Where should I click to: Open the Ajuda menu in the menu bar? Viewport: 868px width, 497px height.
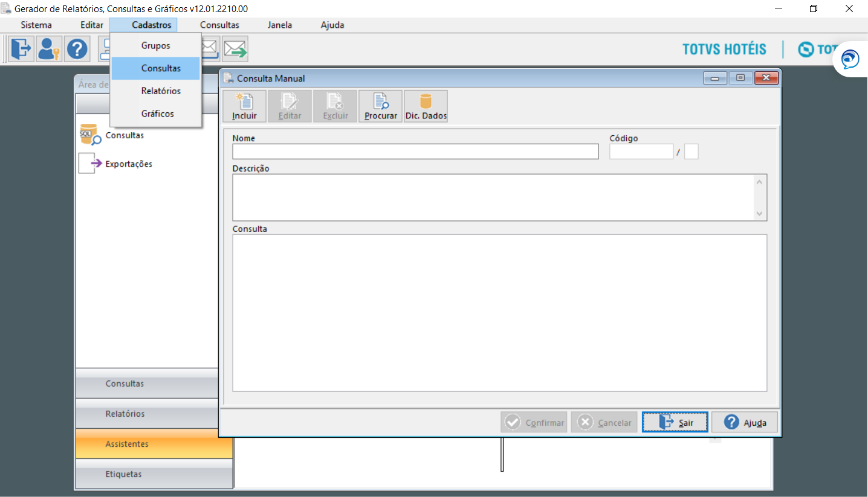tap(332, 25)
